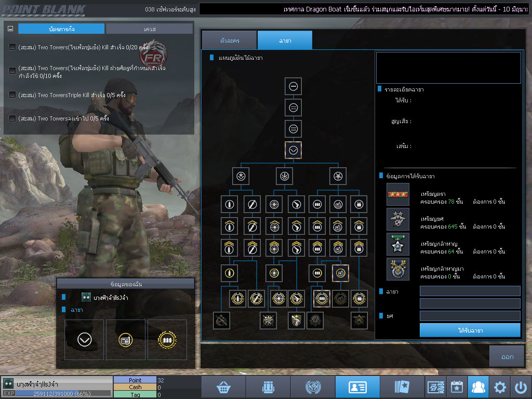Open the settings gear icon
This screenshot has height=399, width=532.
pos(500,387)
